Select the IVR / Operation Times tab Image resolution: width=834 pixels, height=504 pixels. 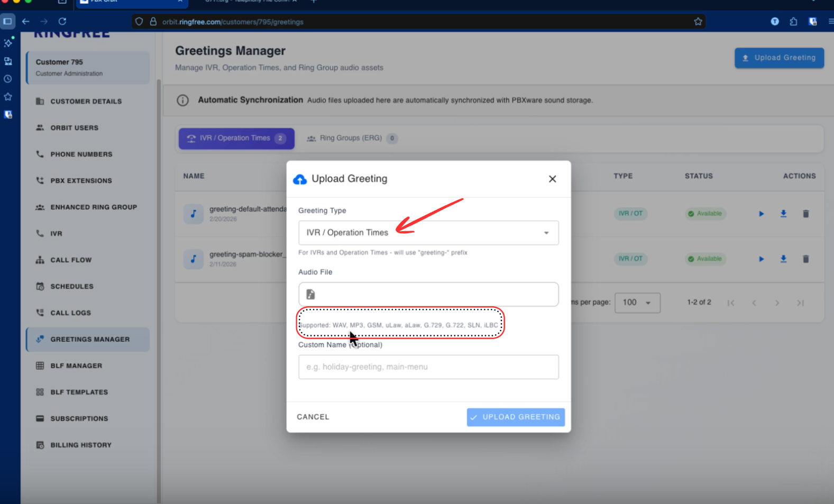click(236, 139)
